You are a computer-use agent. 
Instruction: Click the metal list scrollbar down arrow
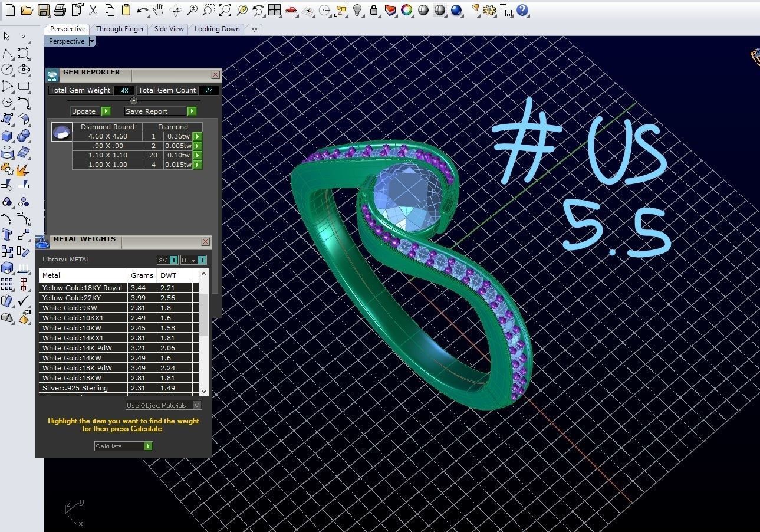[x=203, y=390]
